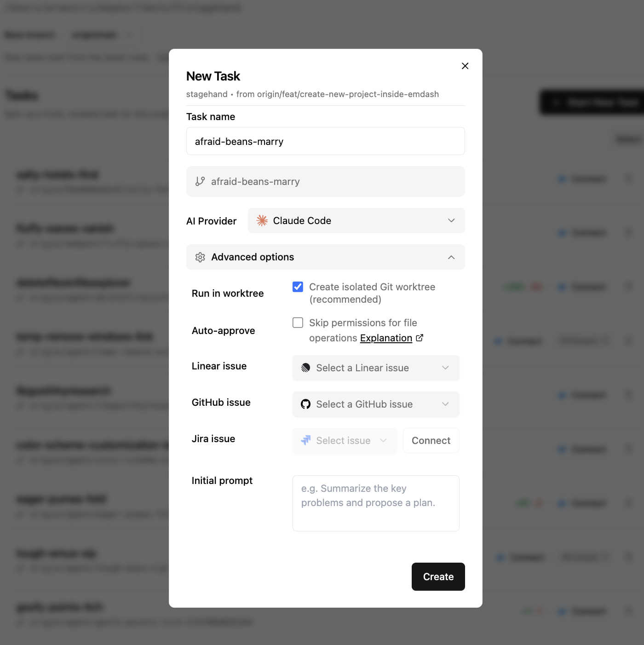
Task: Click the Jira logo icon
Action: point(306,441)
